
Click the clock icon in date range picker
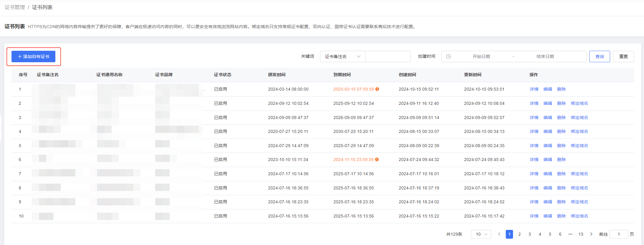pyautogui.click(x=449, y=56)
